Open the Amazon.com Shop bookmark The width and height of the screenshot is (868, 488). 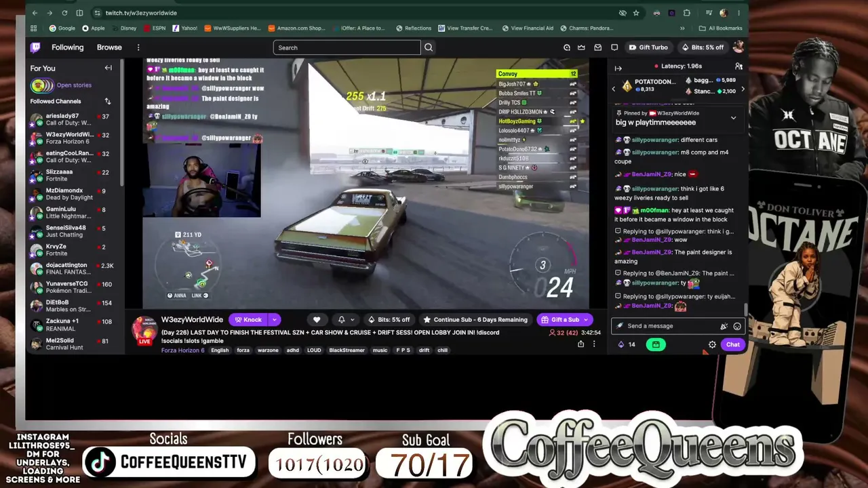(x=297, y=28)
